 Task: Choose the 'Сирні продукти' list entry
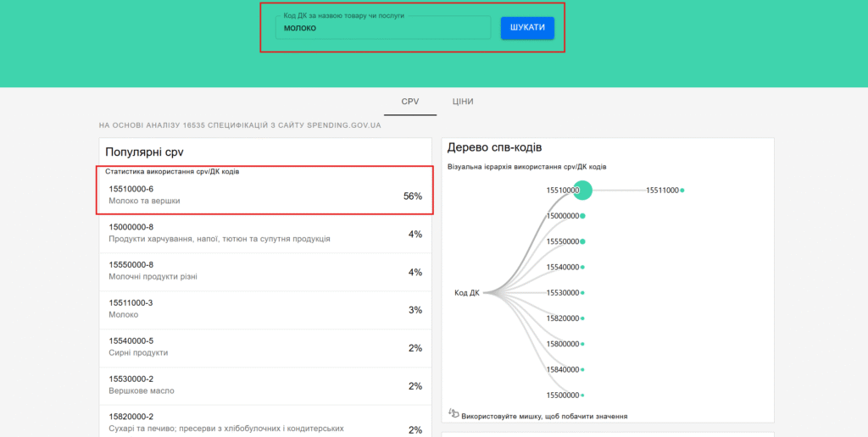265,347
